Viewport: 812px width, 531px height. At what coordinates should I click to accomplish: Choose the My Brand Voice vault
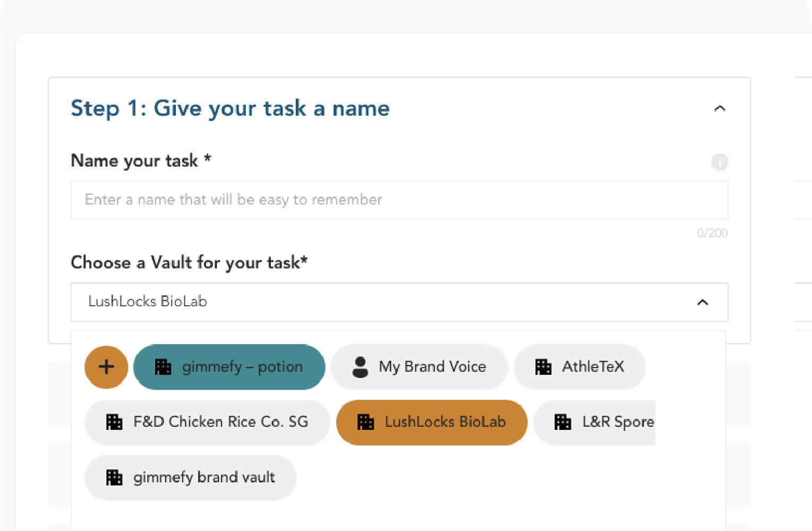(419, 367)
